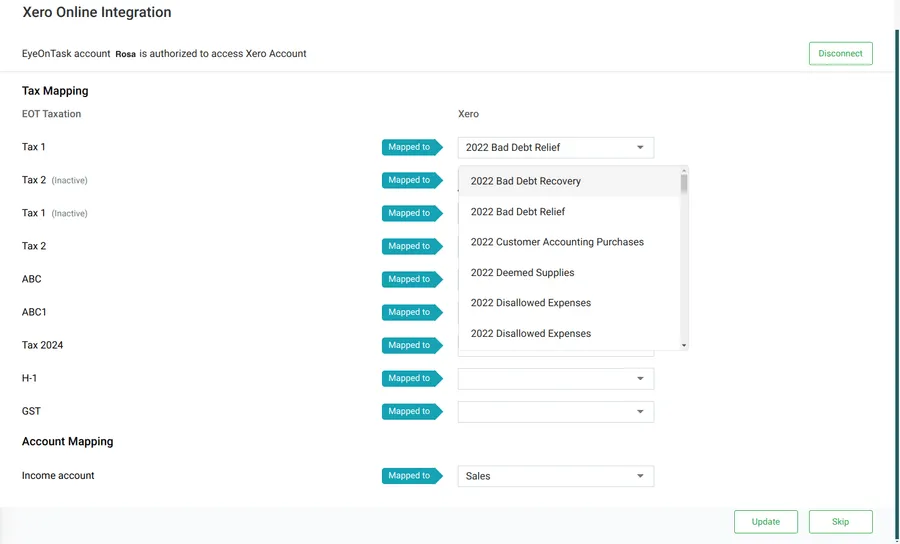This screenshot has height=544, width=900.
Task: Click the 'ABC1' taxation label
Action: pos(34,312)
